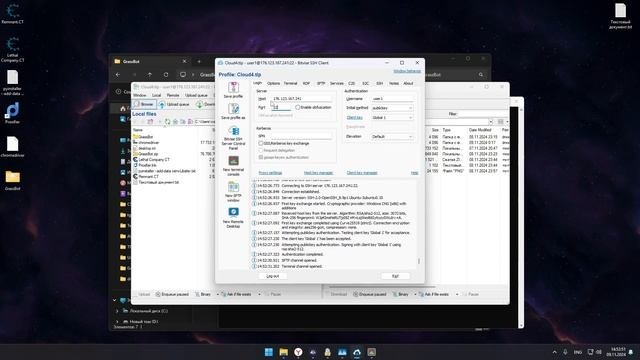Click the Save profile icon
The width and height of the screenshot is (640, 360).
tap(233, 90)
